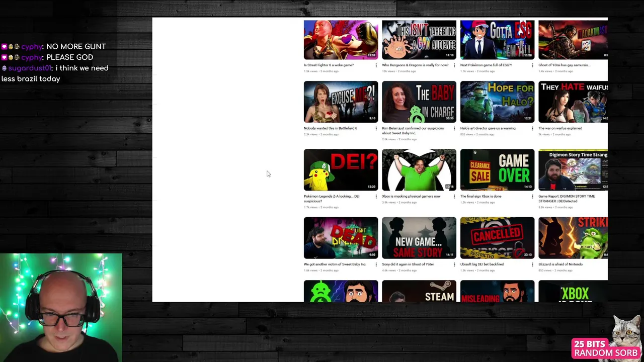Viewport: 644px width, 362px height.
Task: Click title 'Ubisoft big DEI bet backfired'
Action: (482, 264)
